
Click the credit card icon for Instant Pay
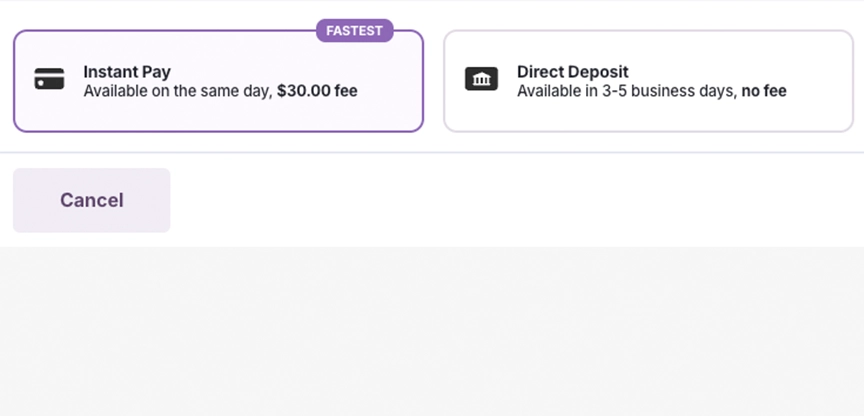click(x=49, y=79)
